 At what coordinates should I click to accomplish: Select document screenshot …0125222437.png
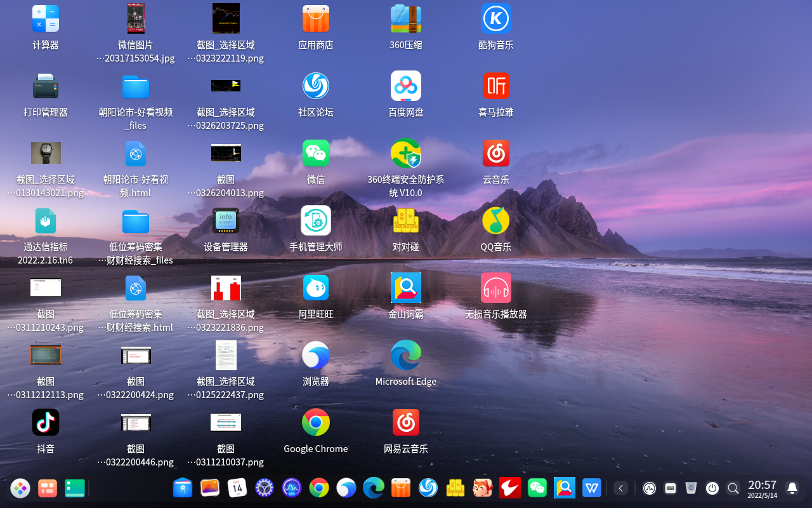[x=226, y=356]
